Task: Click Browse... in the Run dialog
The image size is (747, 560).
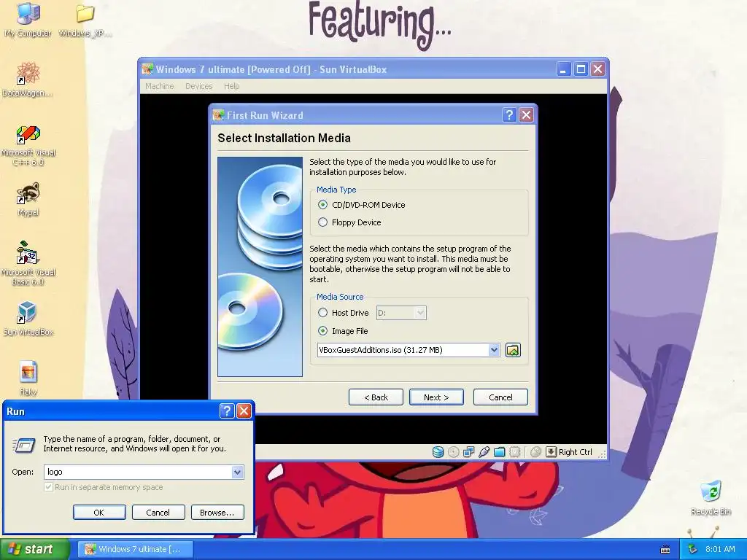Action: (x=217, y=513)
